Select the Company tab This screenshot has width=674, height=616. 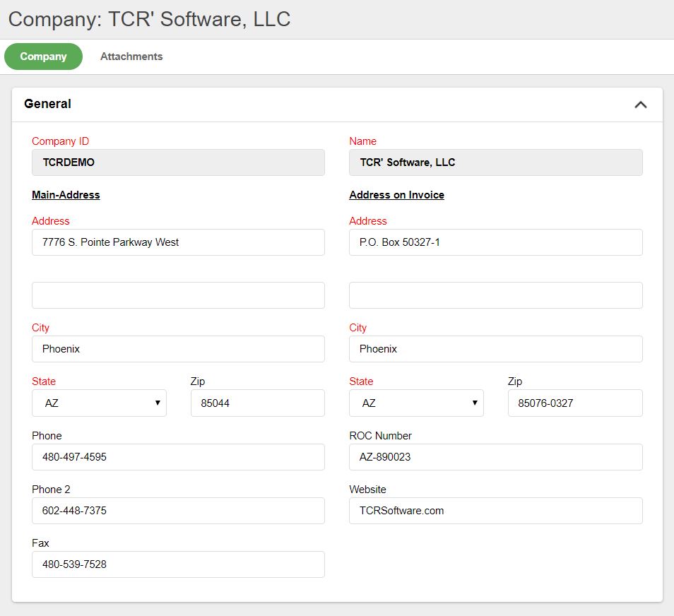click(43, 57)
